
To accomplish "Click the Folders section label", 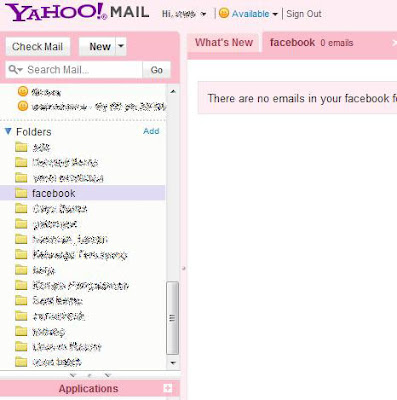I will (x=34, y=132).
